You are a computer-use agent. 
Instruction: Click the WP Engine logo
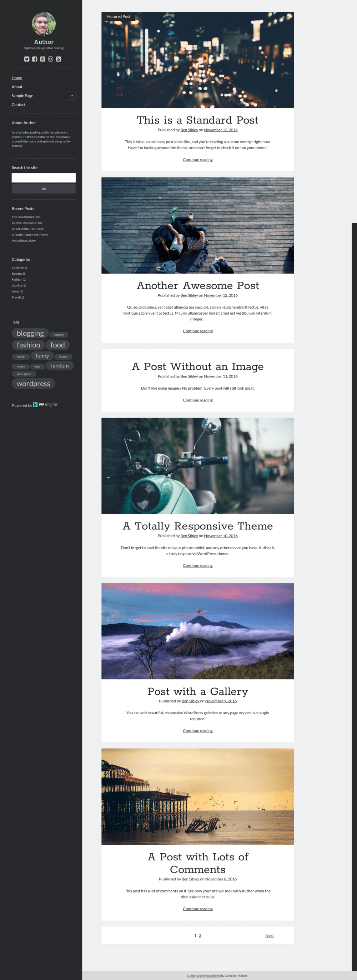coord(45,404)
